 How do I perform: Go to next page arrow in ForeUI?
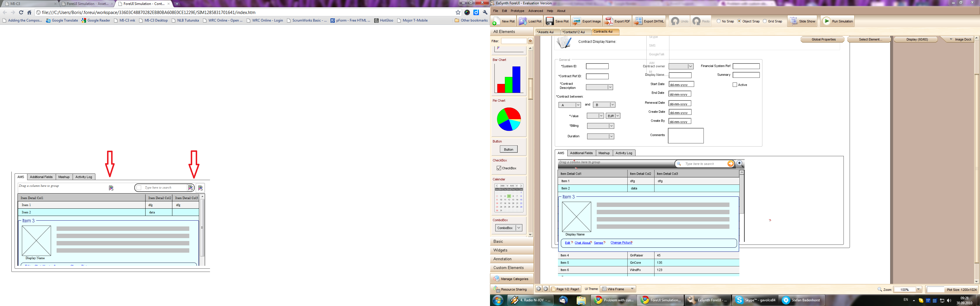545,289
